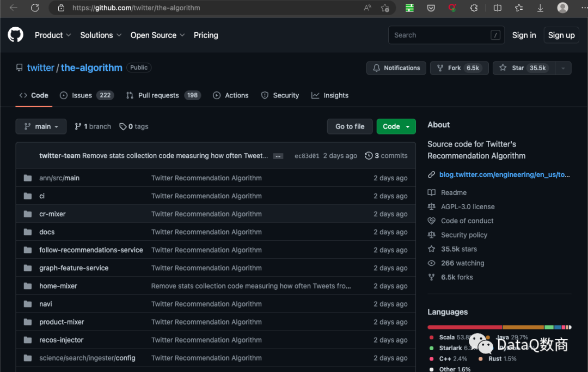Open browser downloads icon

coord(541,8)
